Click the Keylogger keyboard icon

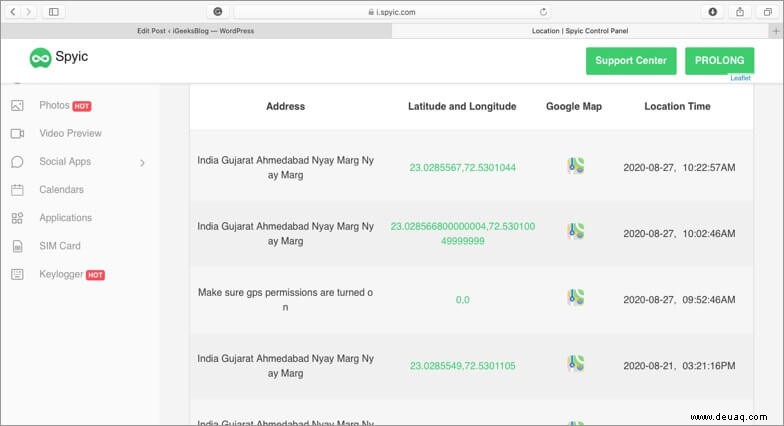coord(17,274)
